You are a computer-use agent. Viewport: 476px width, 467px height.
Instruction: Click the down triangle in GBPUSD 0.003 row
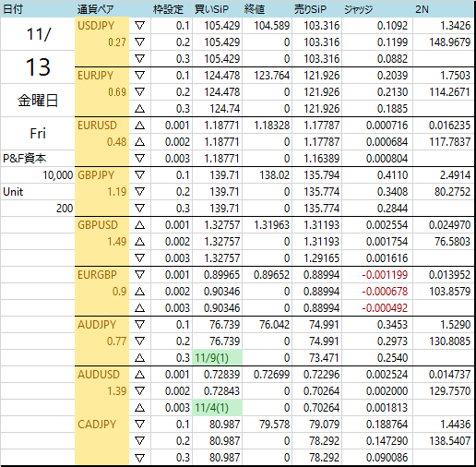point(139,258)
